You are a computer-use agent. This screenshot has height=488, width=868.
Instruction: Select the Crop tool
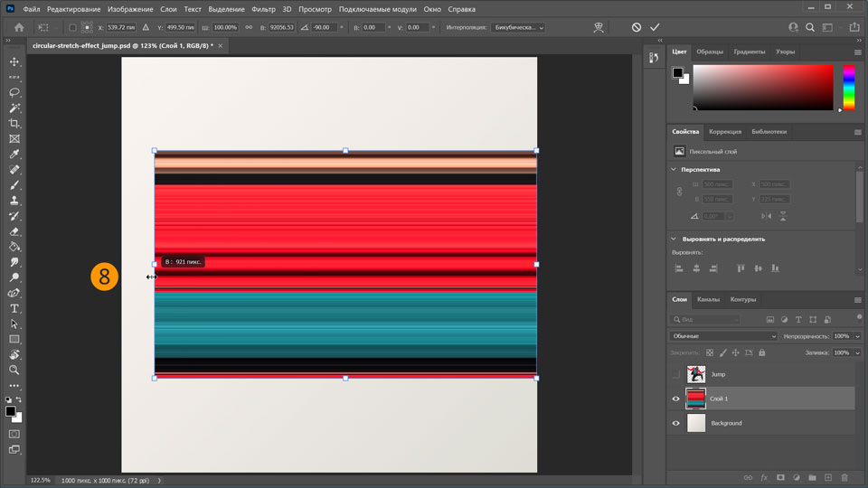(14, 123)
